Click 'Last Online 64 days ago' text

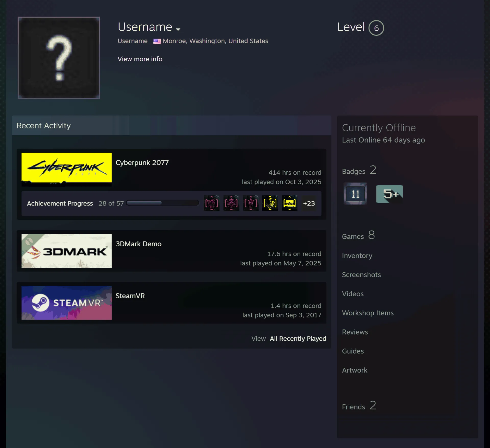tap(383, 140)
